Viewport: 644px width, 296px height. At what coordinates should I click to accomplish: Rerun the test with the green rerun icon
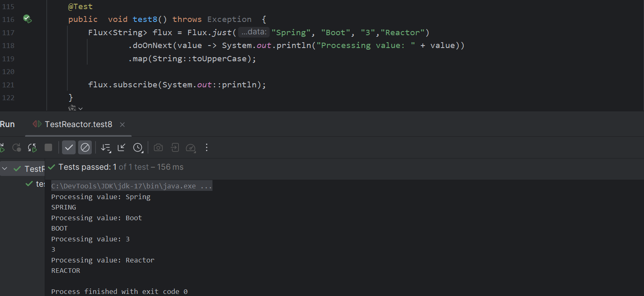[x=2, y=147]
